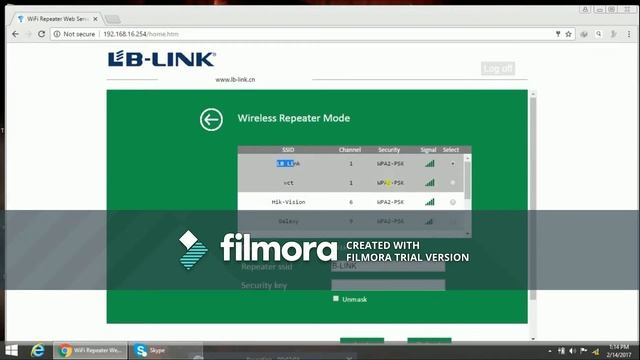Screen dimensions: 640x360
Task: Click the volume speaker tray icon
Action: click(x=572, y=351)
